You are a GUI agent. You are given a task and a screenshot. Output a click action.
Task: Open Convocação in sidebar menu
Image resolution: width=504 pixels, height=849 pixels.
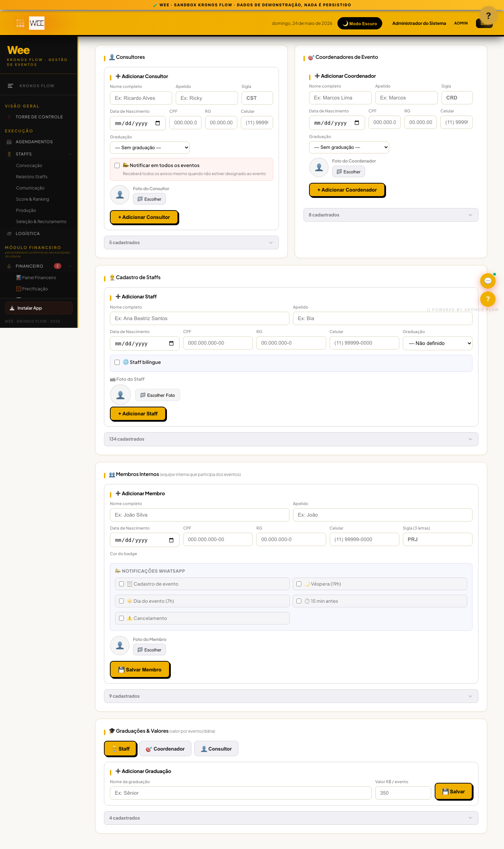click(29, 166)
